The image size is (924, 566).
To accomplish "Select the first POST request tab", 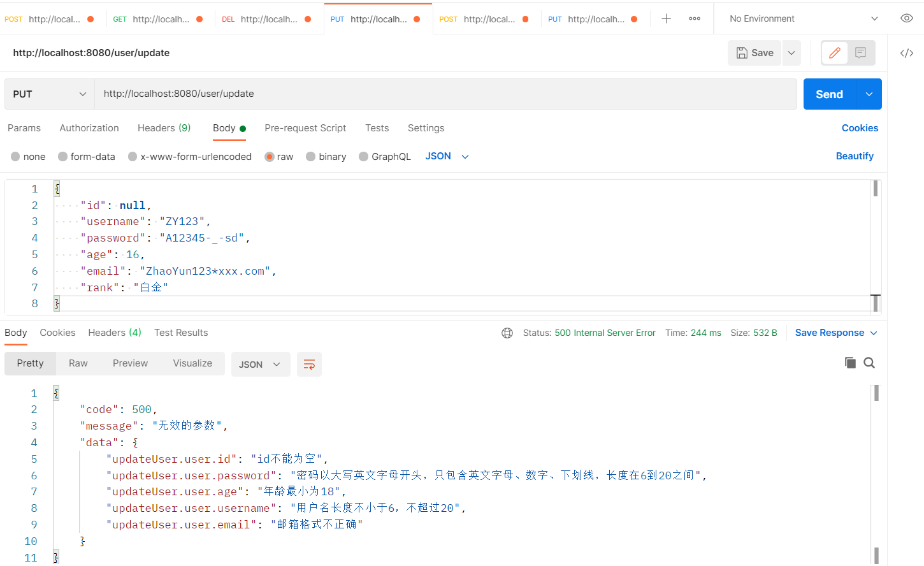I will tap(50, 19).
